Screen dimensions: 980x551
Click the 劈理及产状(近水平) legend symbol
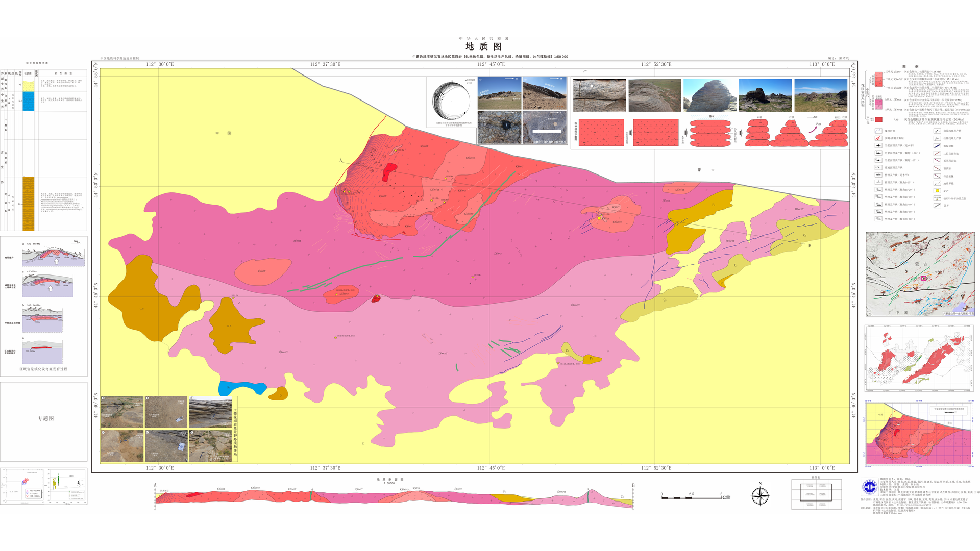[878, 175]
